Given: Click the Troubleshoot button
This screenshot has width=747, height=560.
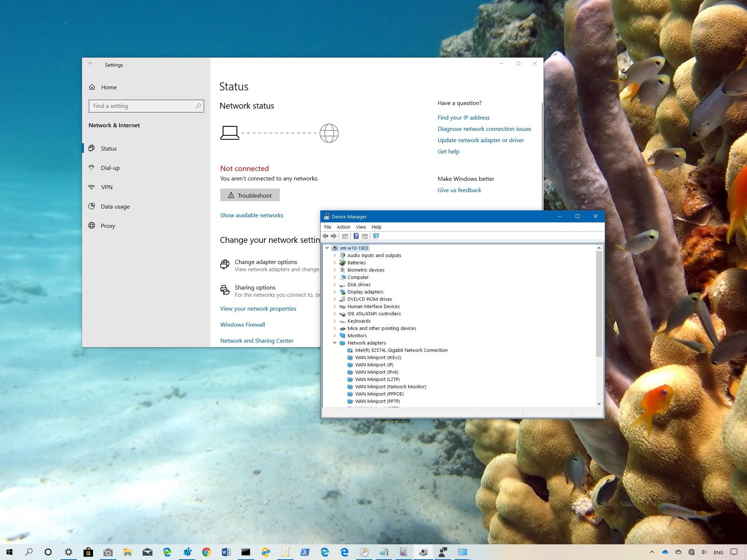Looking at the screenshot, I should click(x=250, y=195).
